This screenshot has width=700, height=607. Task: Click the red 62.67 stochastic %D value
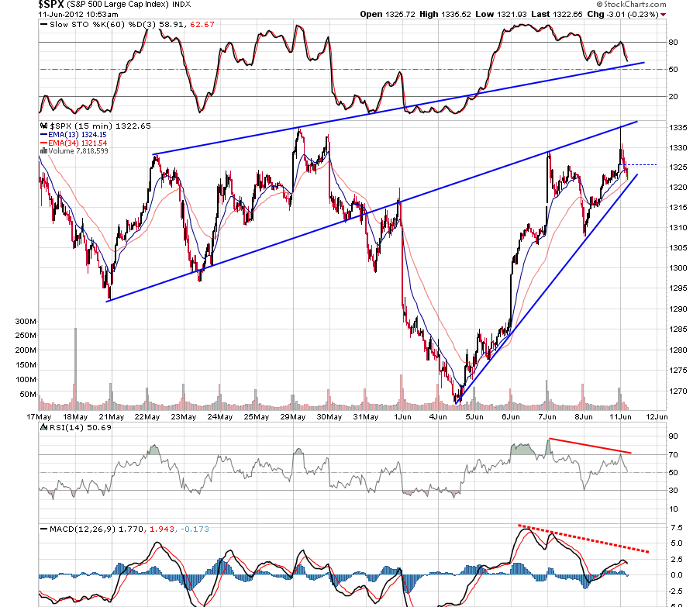pyautogui.click(x=202, y=25)
